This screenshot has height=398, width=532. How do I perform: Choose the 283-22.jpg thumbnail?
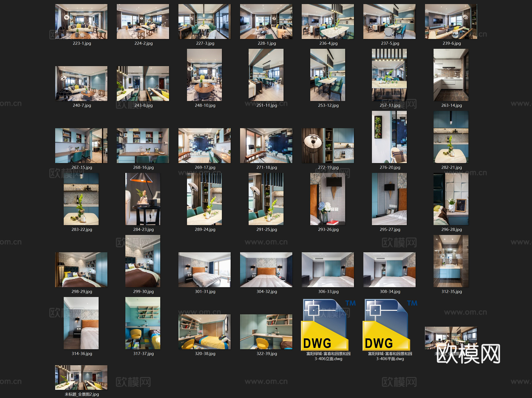pyautogui.click(x=81, y=199)
